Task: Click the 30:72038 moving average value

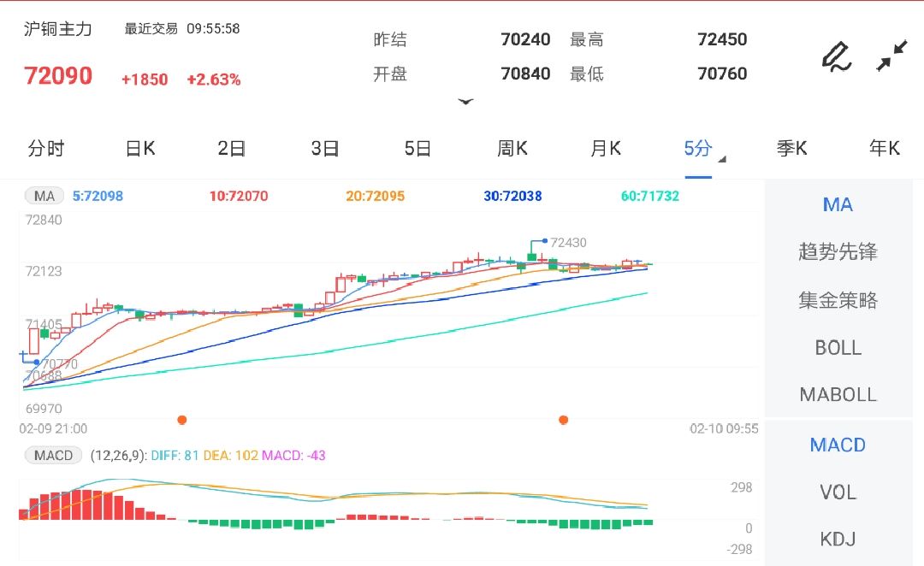Action: (x=512, y=196)
